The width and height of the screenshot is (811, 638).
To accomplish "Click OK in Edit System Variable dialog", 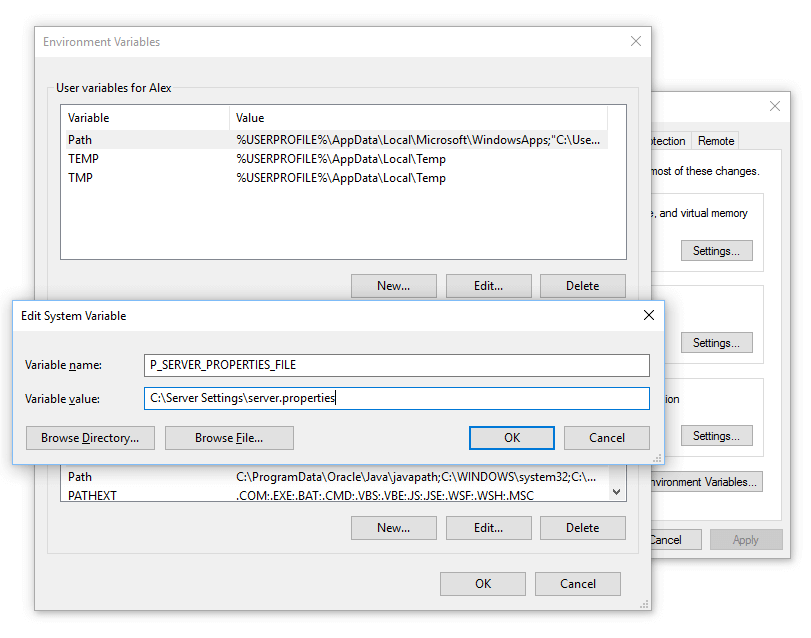I will click(x=511, y=438).
